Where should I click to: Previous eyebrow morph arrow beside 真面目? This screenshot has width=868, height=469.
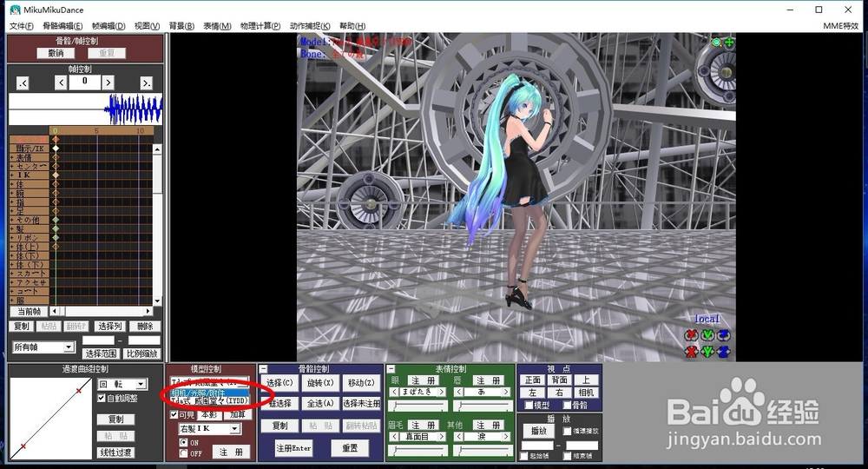coord(394,436)
